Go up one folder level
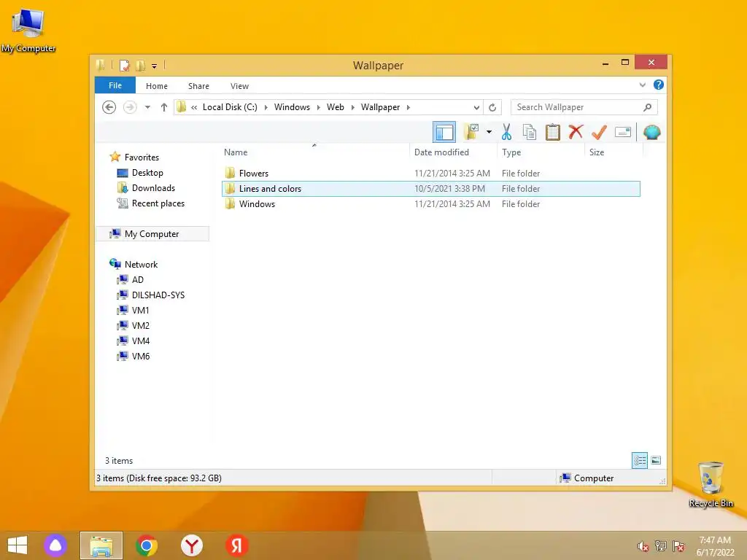 pyautogui.click(x=164, y=107)
